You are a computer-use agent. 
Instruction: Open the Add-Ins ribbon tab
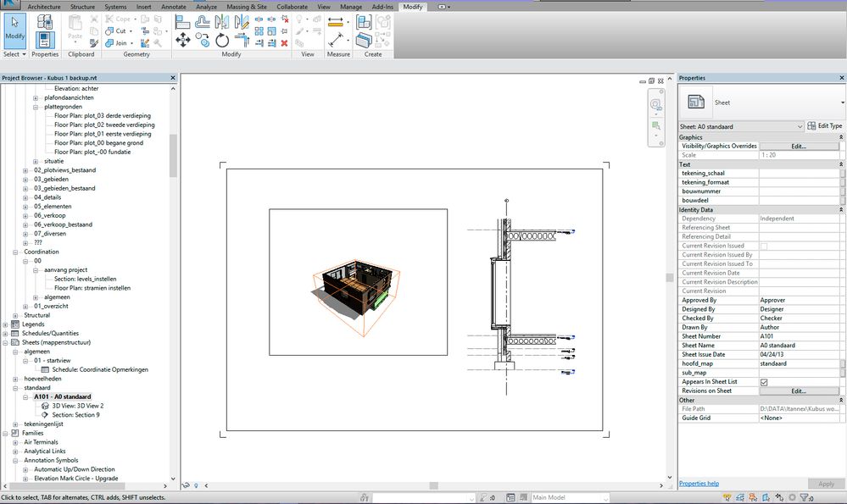(382, 7)
